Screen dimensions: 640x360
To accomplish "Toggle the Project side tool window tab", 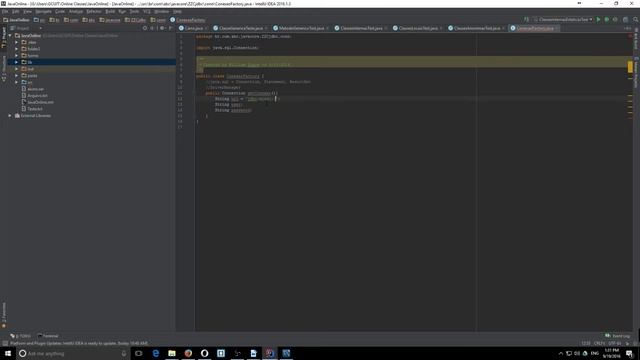I will tap(4, 38).
